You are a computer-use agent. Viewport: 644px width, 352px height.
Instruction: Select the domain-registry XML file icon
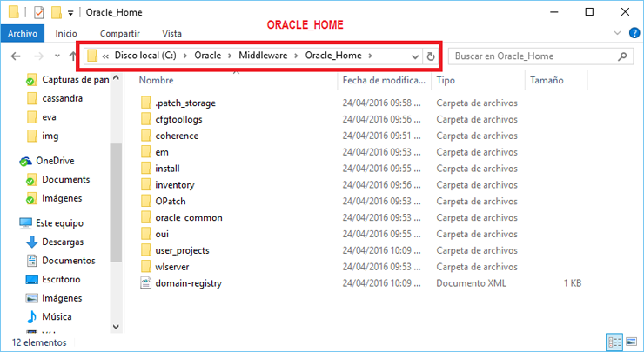pyautogui.click(x=146, y=283)
